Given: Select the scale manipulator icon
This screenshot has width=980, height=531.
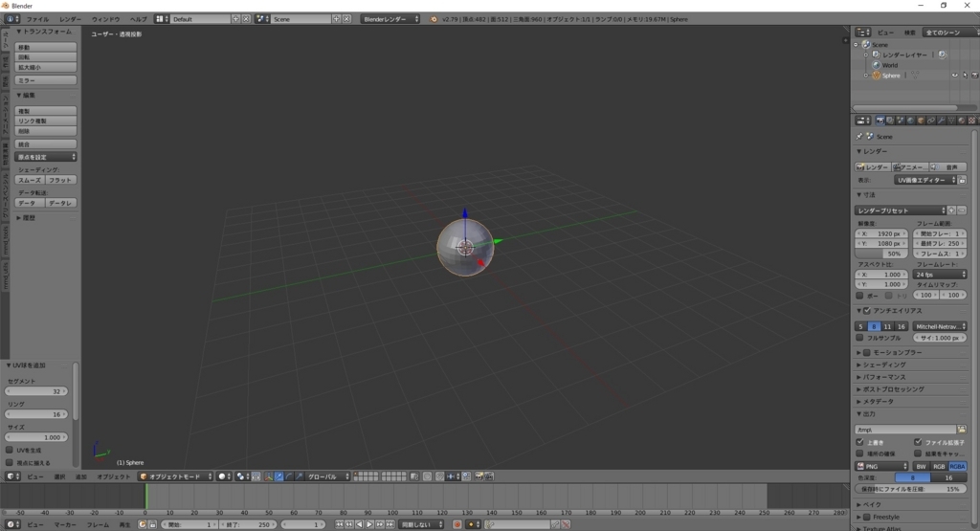Looking at the screenshot, I should [300, 476].
